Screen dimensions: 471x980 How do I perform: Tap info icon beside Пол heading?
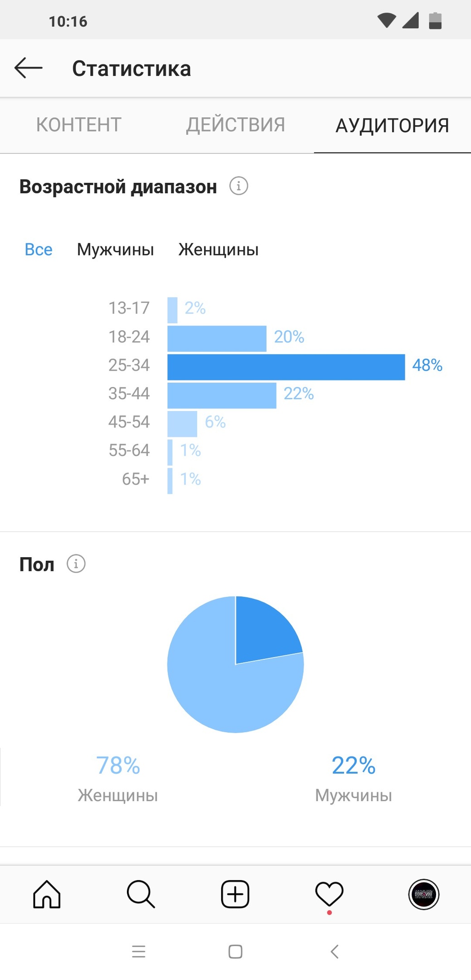(x=76, y=564)
